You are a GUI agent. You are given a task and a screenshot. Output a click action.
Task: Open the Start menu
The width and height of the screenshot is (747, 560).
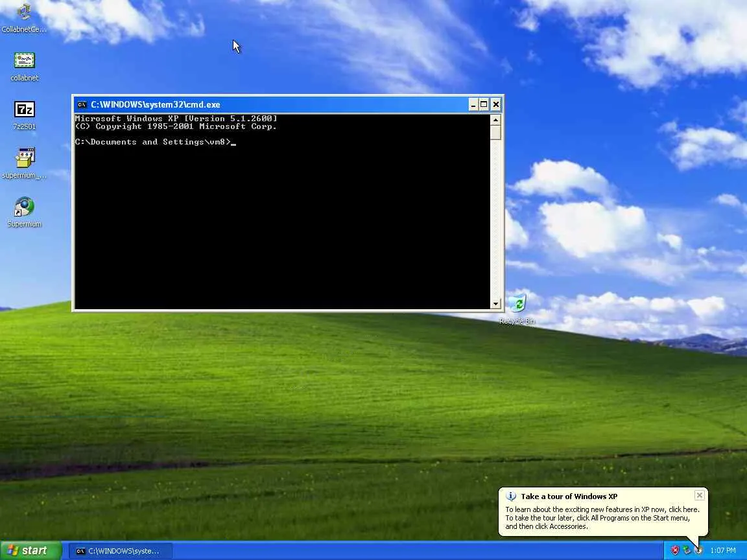[x=31, y=550]
